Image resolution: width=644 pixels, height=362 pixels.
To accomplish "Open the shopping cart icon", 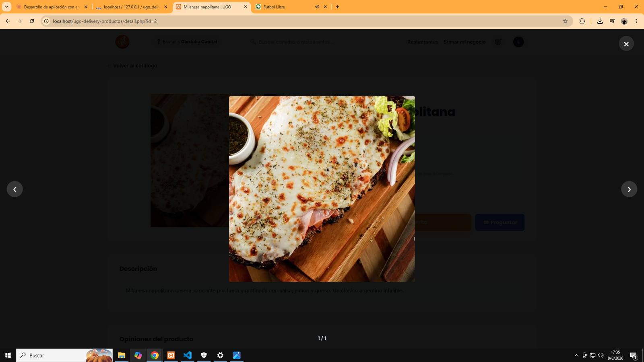I will point(498,42).
